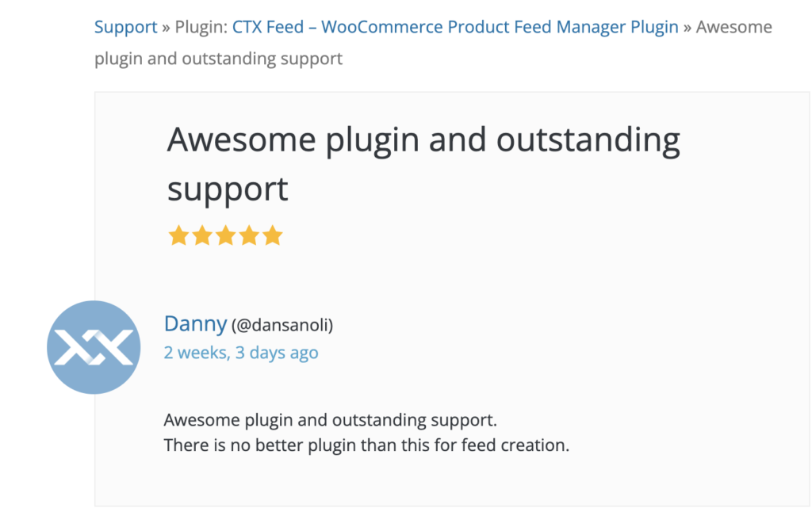Click the » separator before Awesome
The height and width of the screenshot is (512, 812).
[688, 27]
